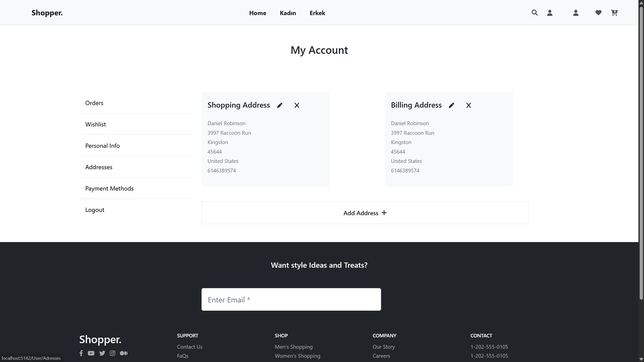The height and width of the screenshot is (362, 644).
Task: Open the search magnifier in the header
Action: point(535,13)
